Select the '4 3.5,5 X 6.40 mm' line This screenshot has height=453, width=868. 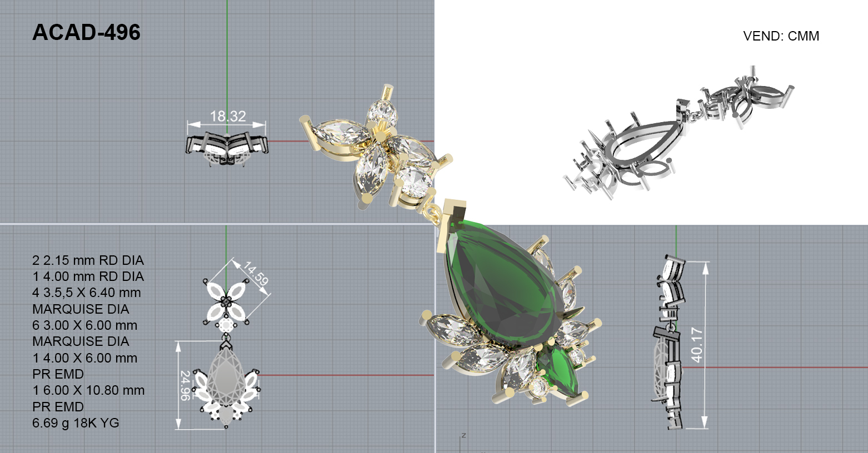click(87, 293)
